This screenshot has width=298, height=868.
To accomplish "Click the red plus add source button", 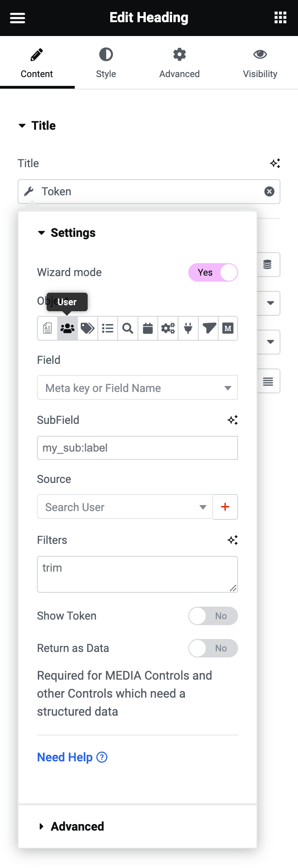I will pyautogui.click(x=225, y=507).
